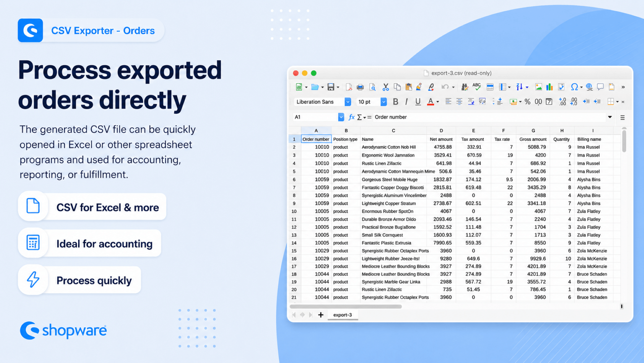Image resolution: width=644 pixels, height=363 pixels.
Task: Select column A header
Action: coord(316,131)
